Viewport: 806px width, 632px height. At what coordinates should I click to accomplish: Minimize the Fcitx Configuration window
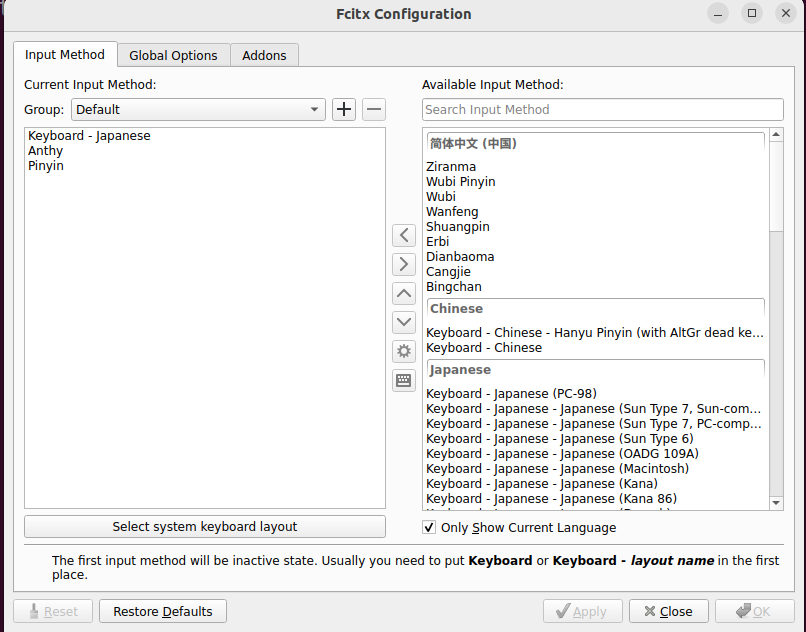(x=718, y=13)
